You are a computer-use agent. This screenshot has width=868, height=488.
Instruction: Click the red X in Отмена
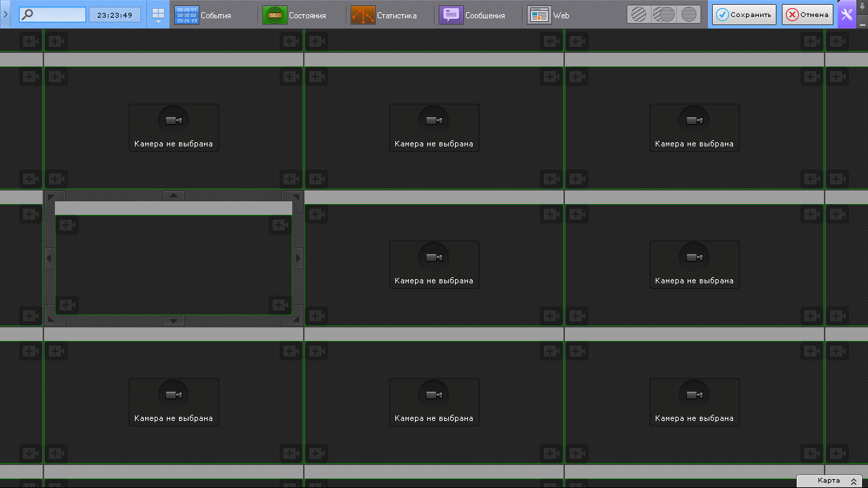[x=792, y=15]
